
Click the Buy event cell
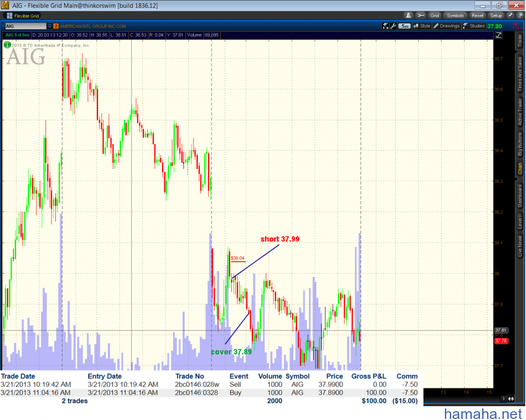[235, 393]
